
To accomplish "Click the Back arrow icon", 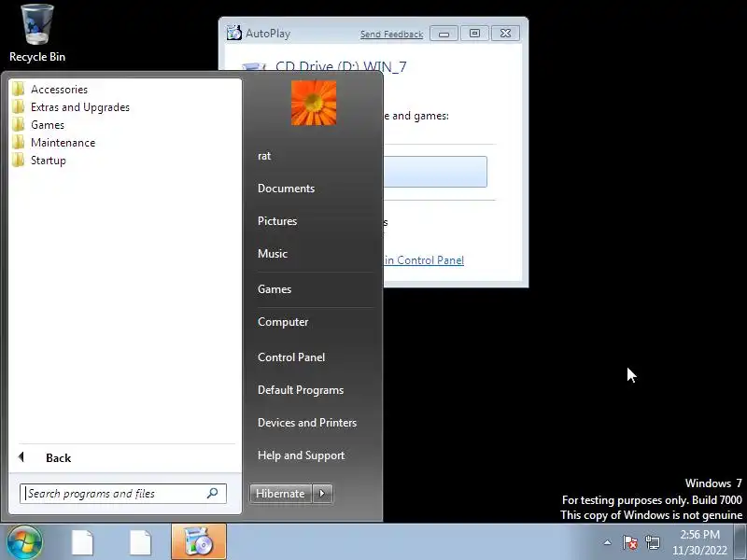I will pyautogui.click(x=21, y=457).
